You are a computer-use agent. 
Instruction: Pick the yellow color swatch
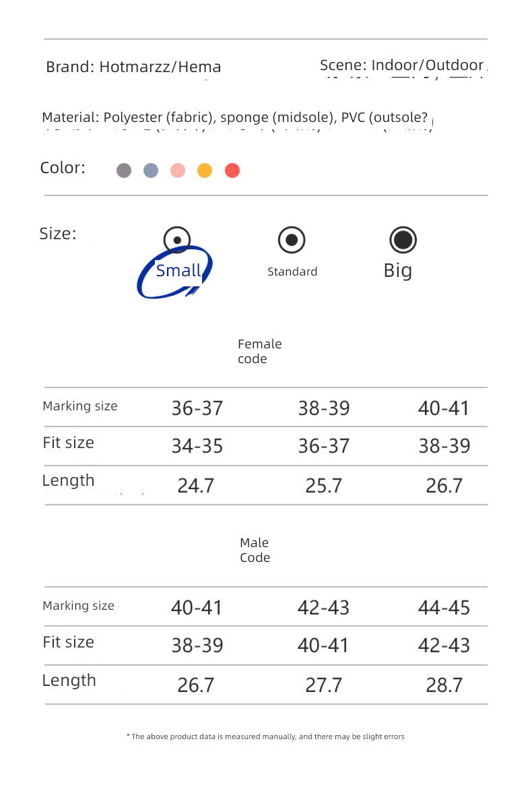tap(205, 170)
